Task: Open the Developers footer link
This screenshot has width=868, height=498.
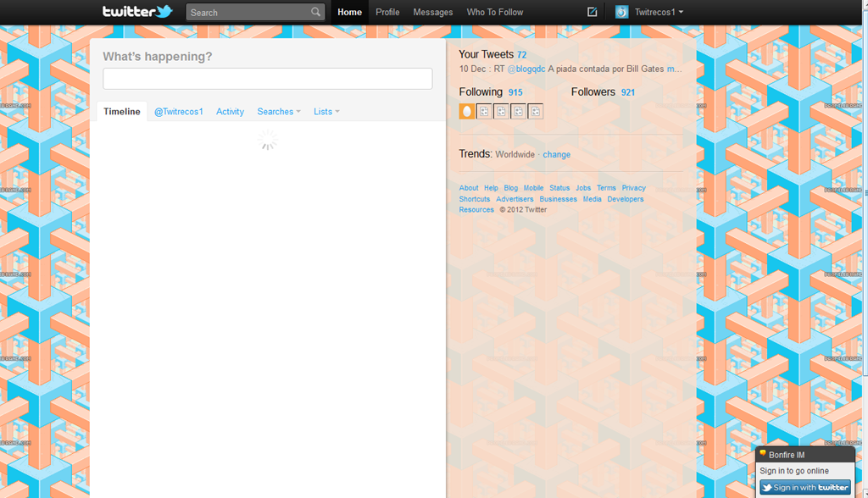Action: [626, 199]
